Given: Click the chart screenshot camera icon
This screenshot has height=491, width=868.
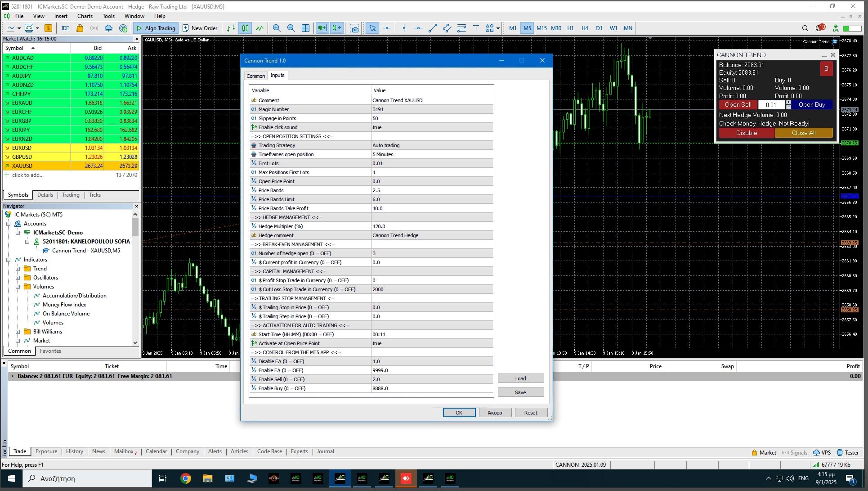Looking at the screenshot, I should [x=354, y=28].
